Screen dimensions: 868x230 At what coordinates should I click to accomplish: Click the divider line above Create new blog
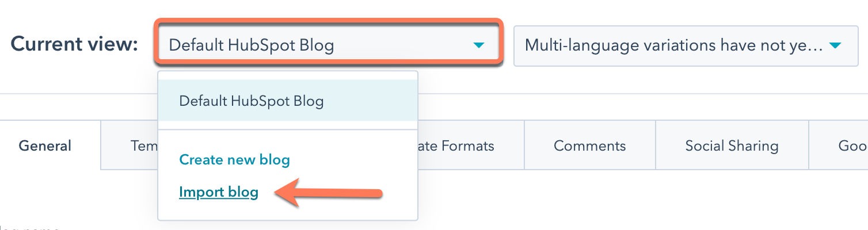[x=288, y=129]
